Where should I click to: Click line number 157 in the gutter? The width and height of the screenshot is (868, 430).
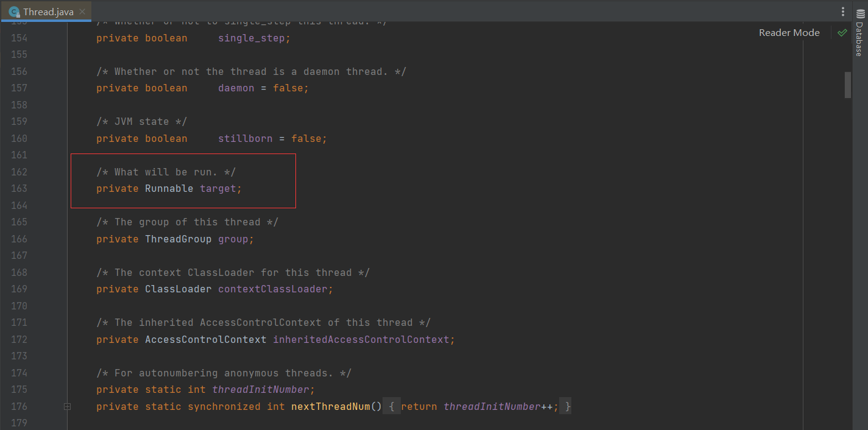pos(19,88)
